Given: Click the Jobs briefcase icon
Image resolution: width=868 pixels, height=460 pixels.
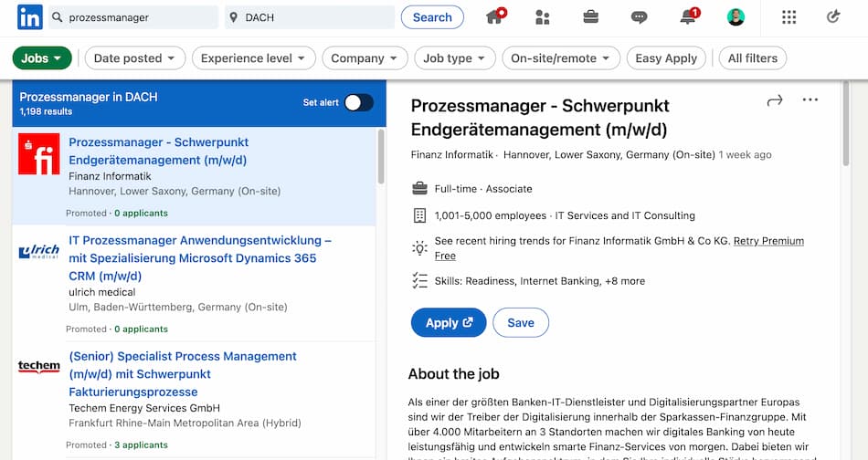Looking at the screenshot, I should (591, 17).
